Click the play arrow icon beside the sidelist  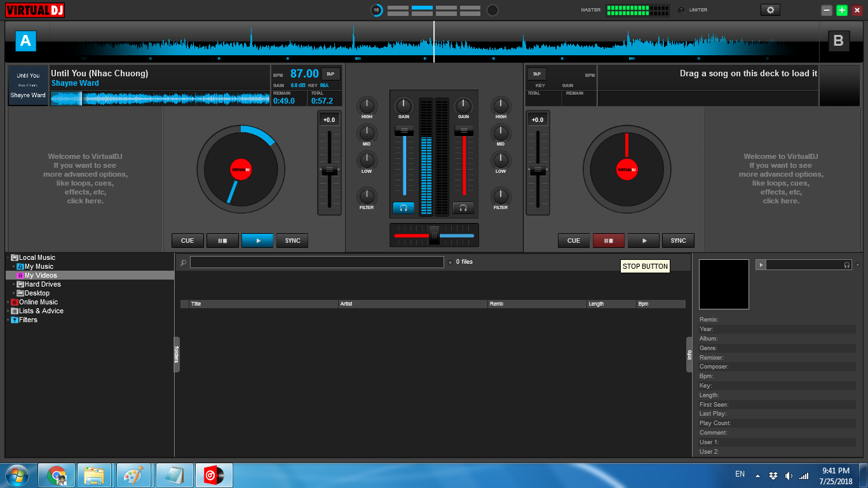click(761, 264)
